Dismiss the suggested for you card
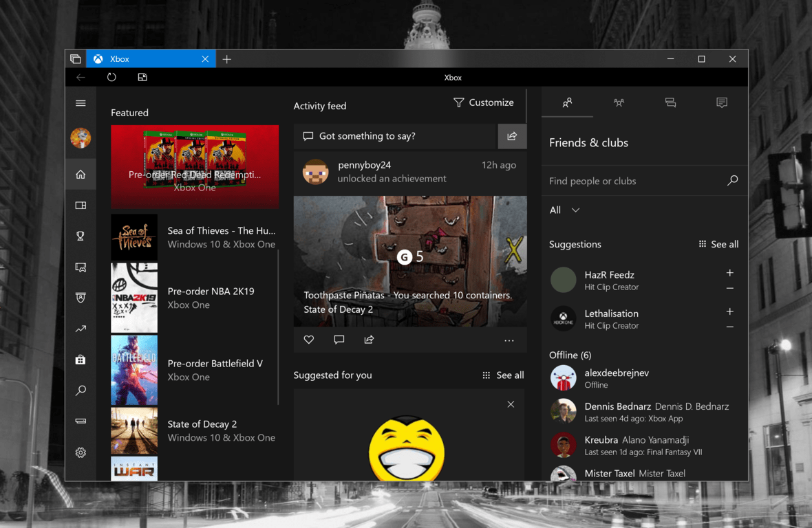The height and width of the screenshot is (528, 812). (x=511, y=404)
